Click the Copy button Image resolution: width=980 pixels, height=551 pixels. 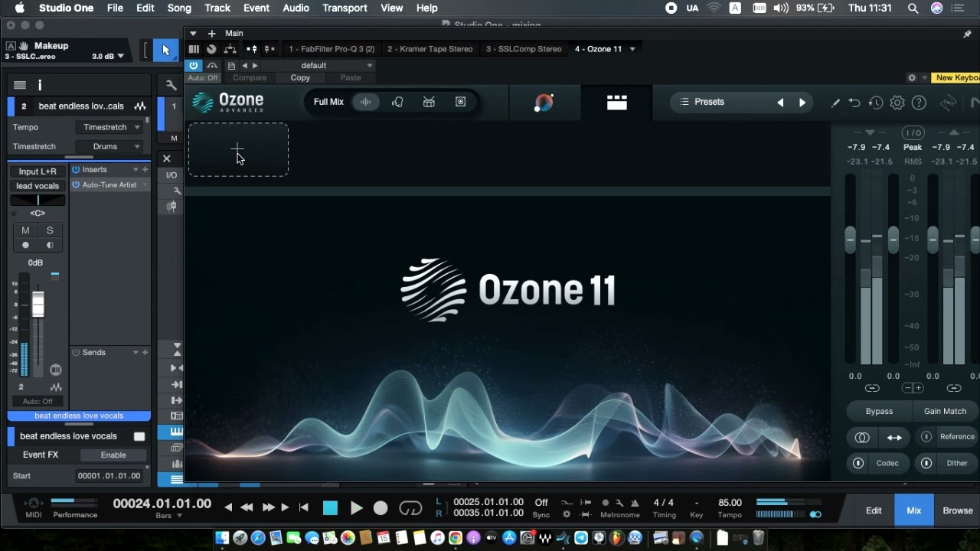pyautogui.click(x=300, y=78)
